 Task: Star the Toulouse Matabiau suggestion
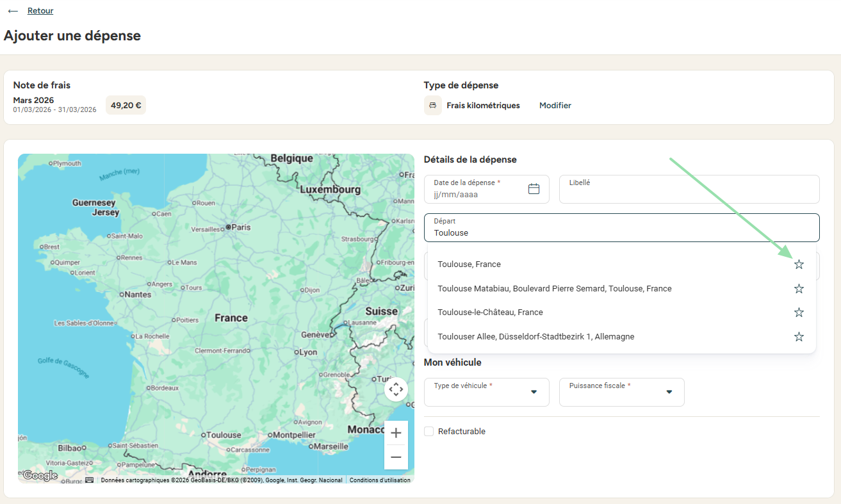pos(799,289)
